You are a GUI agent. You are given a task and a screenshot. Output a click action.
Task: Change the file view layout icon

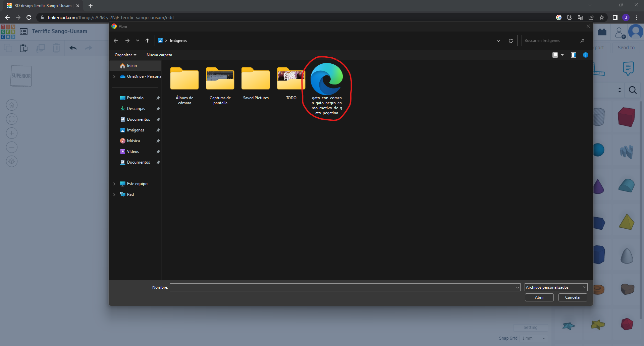555,55
